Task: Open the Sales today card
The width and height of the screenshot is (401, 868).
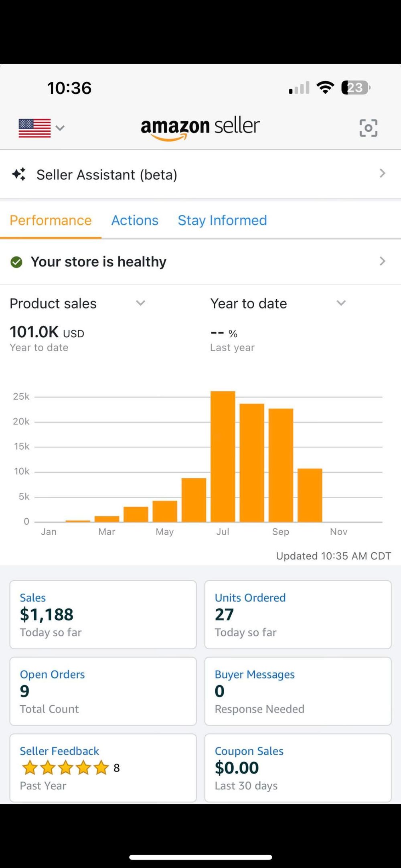Action: tap(103, 614)
